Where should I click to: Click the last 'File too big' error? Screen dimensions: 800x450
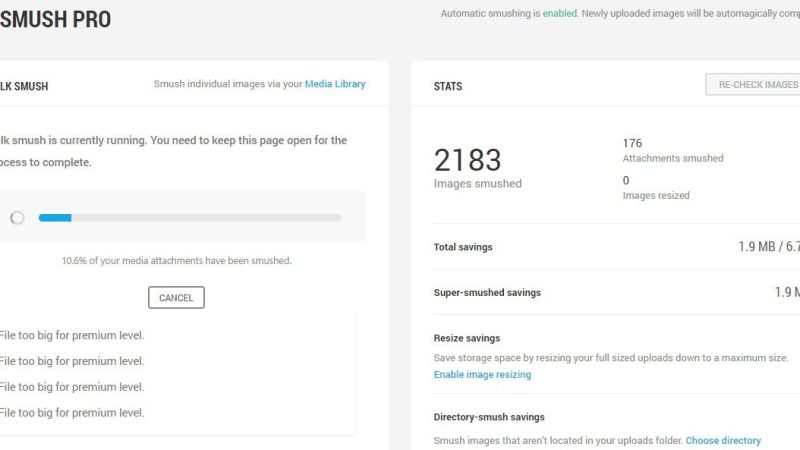click(72, 412)
